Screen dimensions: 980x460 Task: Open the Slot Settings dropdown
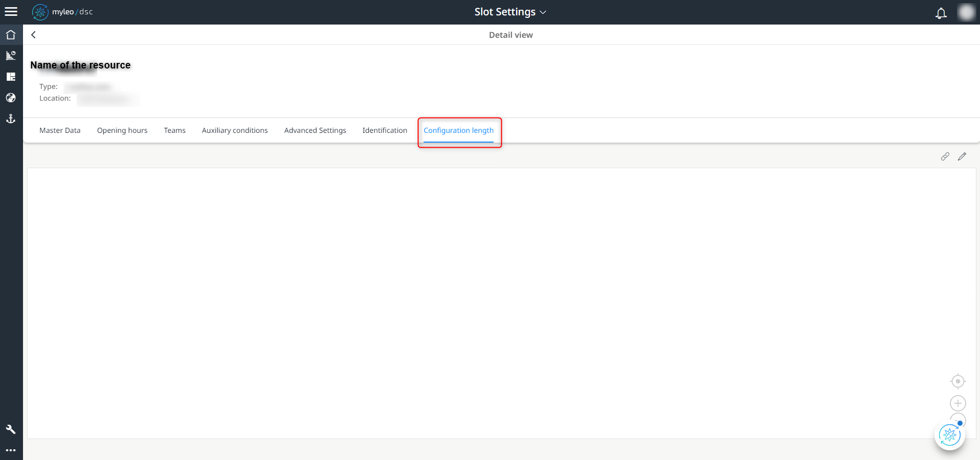point(510,11)
